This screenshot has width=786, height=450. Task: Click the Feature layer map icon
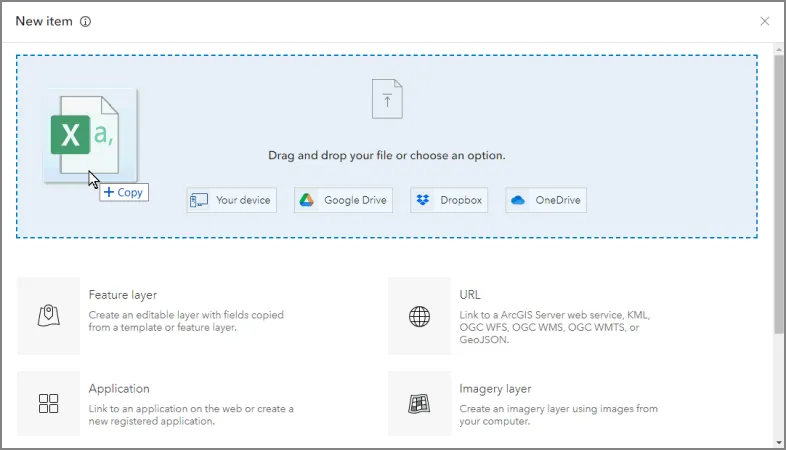49,316
